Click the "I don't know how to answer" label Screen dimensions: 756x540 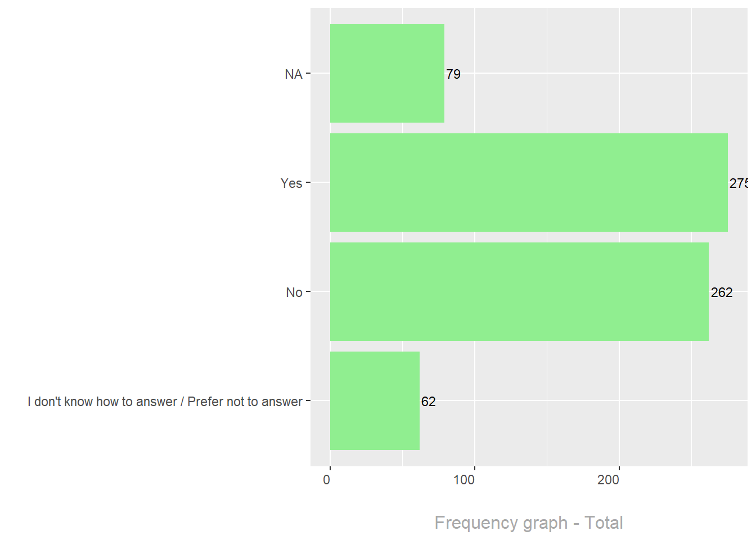tap(165, 402)
